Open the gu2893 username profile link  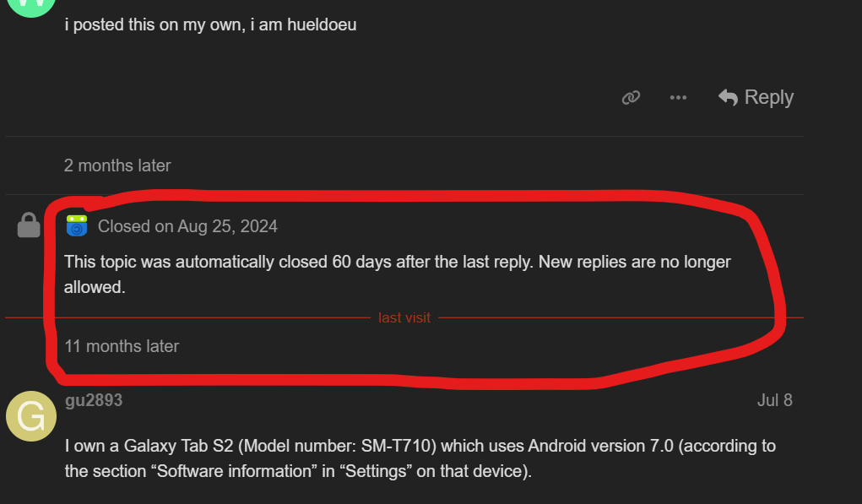(x=94, y=400)
